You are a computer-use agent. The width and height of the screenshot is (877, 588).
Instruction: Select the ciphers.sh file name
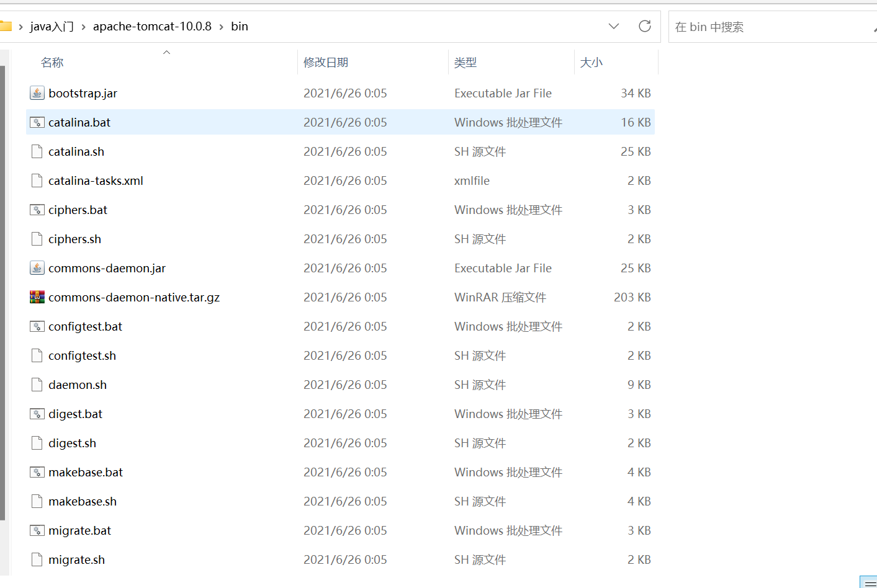(x=74, y=239)
